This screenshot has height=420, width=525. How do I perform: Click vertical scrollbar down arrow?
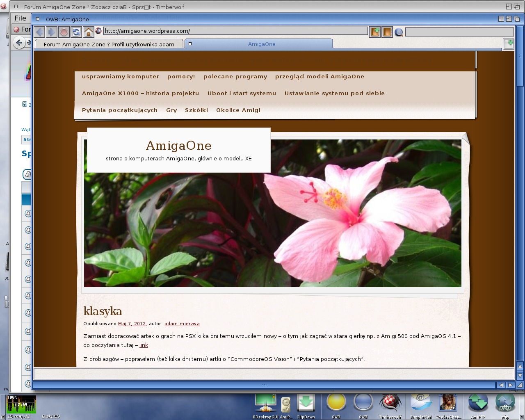pyautogui.click(x=520, y=375)
